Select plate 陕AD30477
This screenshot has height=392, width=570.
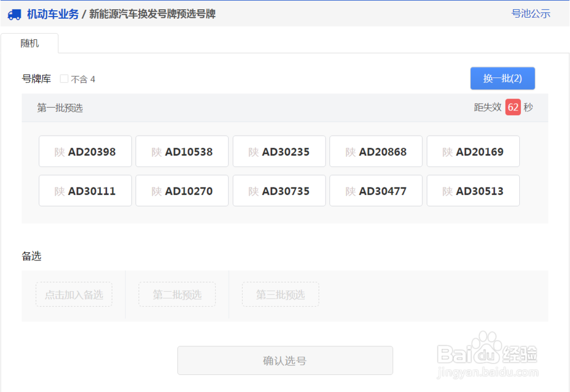coord(376,190)
